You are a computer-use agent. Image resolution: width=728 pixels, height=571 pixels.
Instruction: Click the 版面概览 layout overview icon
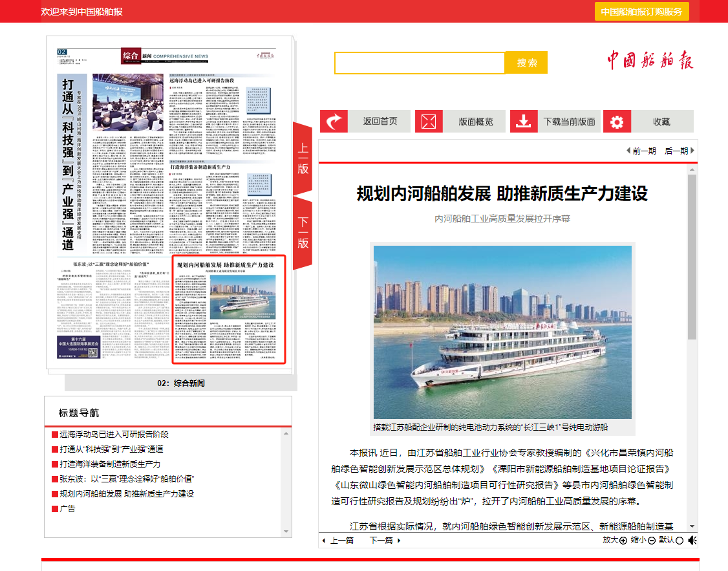pos(429,122)
